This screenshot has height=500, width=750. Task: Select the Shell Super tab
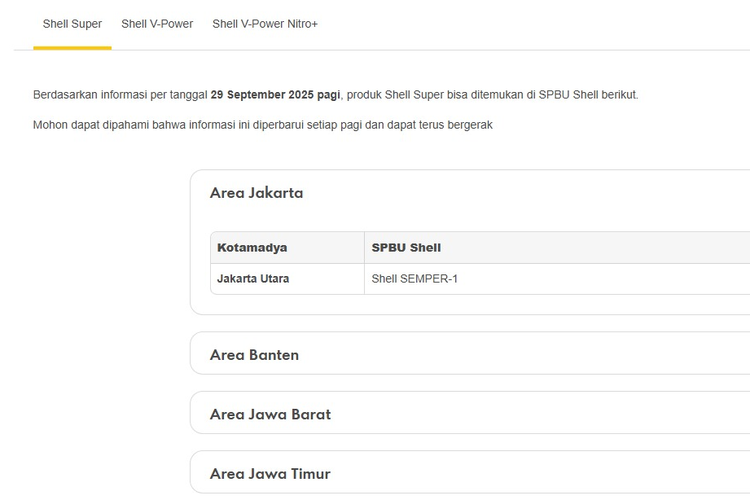[x=72, y=24]
